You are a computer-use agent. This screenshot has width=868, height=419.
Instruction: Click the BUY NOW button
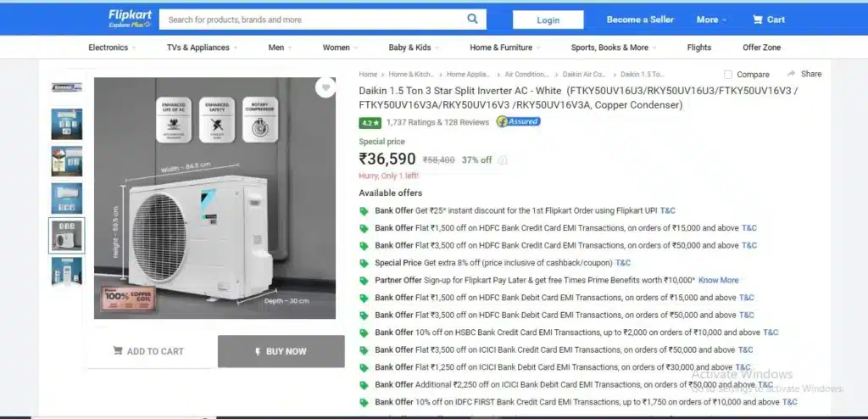tap(281, 351)
